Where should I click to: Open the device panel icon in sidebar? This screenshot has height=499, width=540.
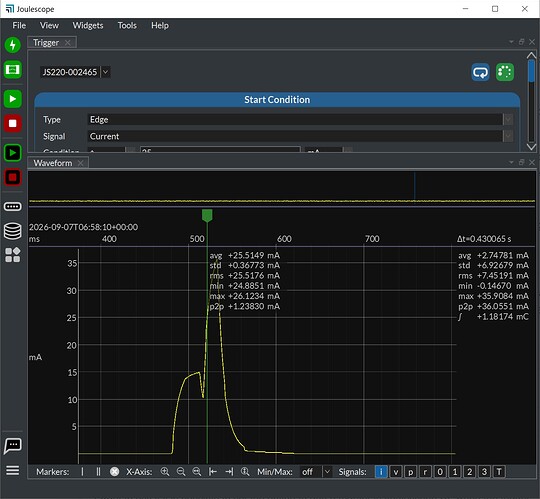coord(13,207)
